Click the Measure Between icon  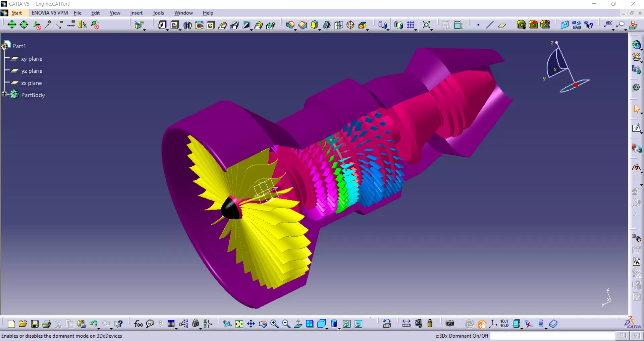point(406,324)
